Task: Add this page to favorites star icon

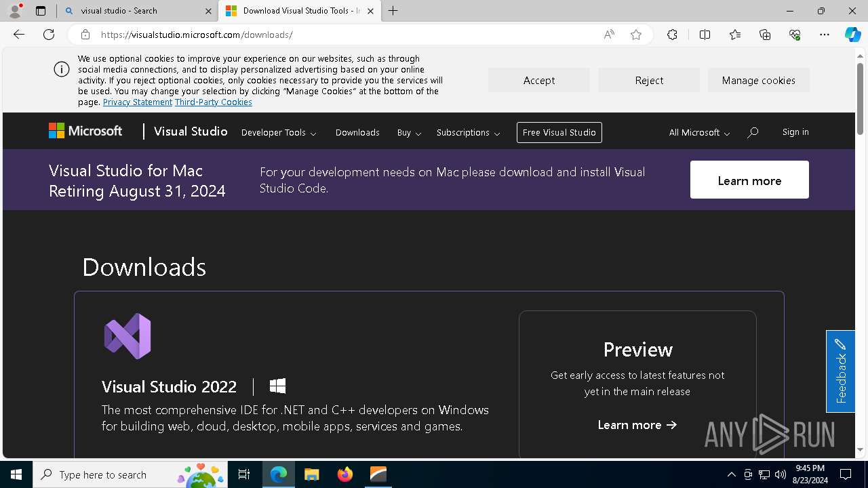Action: click(x=636, y=35)
